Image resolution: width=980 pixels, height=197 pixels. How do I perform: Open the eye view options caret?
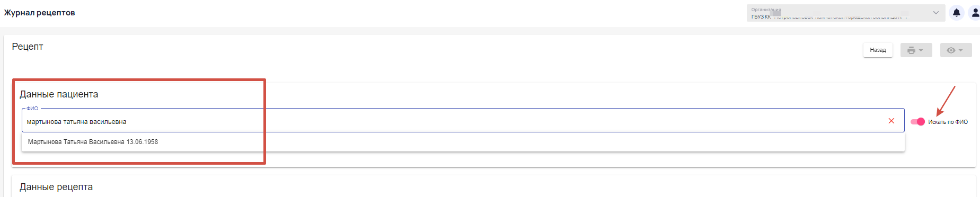960,50
